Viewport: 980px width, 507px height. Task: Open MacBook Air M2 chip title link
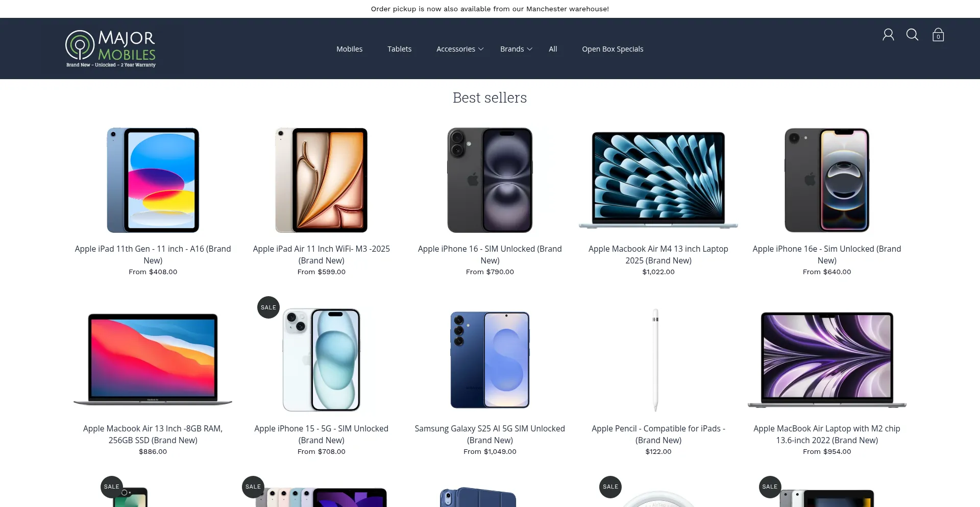827,434
